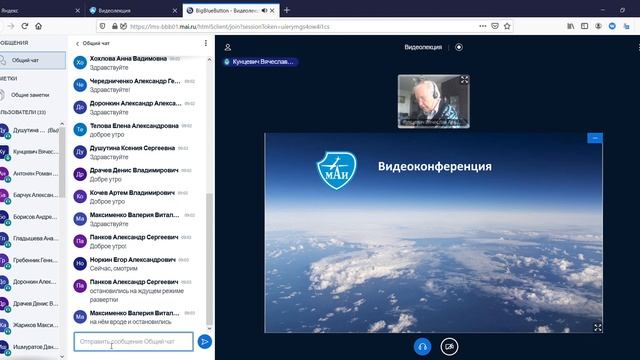640x360 pixels.
Task: Toggle audio with the headphones button
Action: click(x=422, y=347)
